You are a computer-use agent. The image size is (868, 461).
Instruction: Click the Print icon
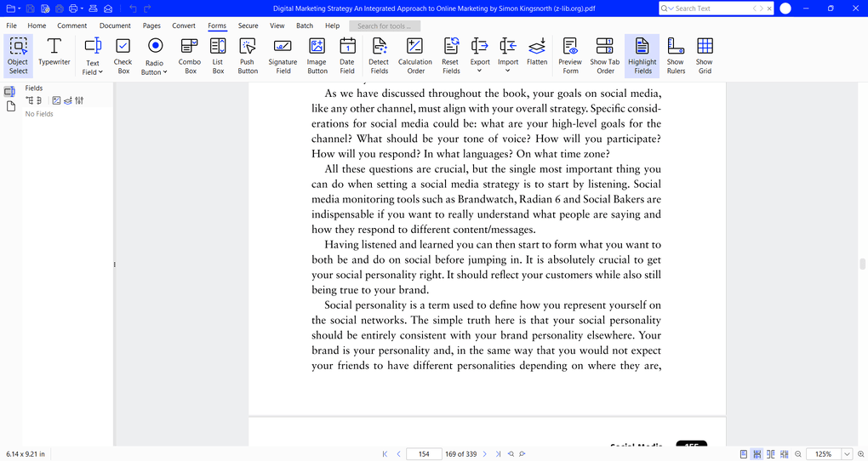click(73, 9)
